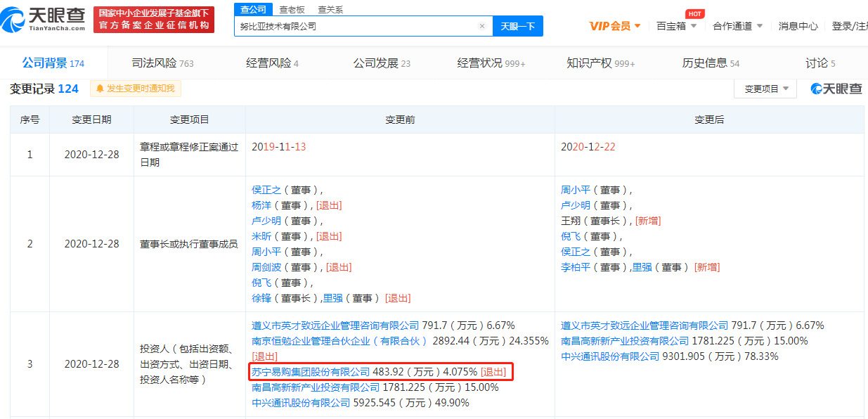
Task: Open the 经营风险 tab
Action: [x=272, y=63]
